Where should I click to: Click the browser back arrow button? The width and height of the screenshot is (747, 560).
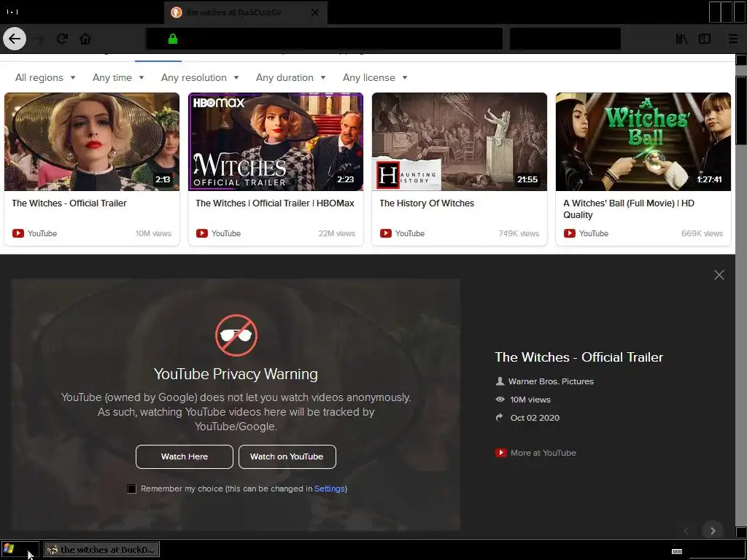(15, 39)
